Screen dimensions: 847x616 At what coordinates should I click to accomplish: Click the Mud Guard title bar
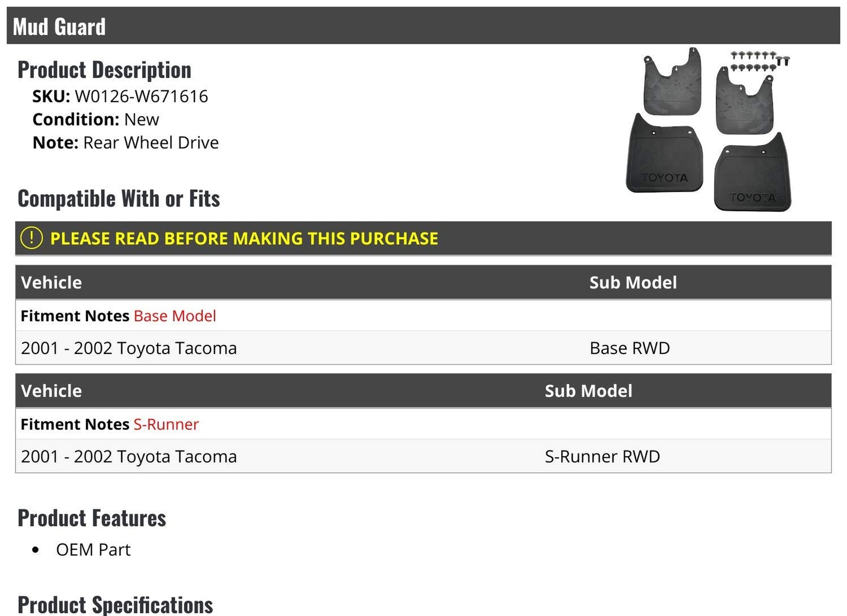(x=423, y=26)
